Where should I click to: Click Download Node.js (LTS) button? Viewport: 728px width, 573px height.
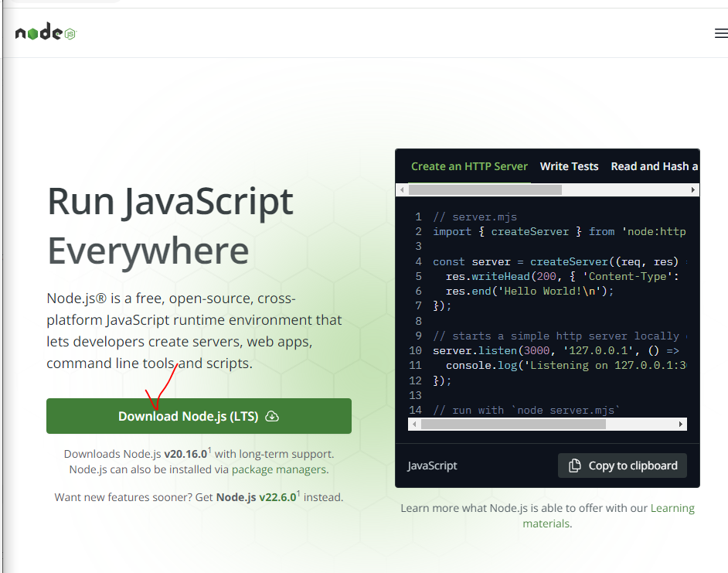click(x=199, y=416)
